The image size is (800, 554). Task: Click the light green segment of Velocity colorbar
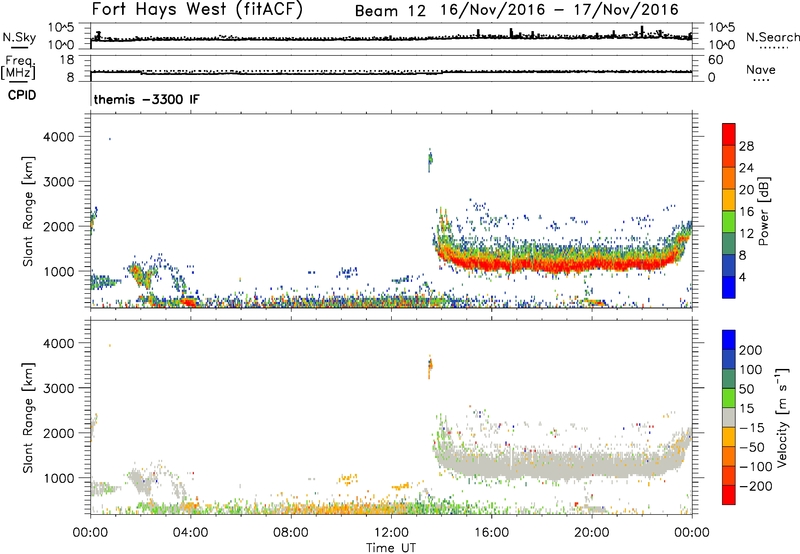pos(729,398)
